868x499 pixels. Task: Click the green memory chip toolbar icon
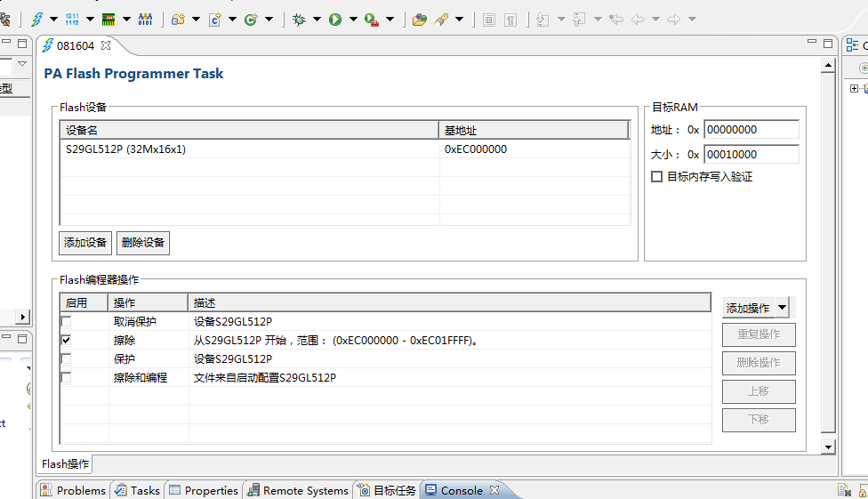pos(108,20)
